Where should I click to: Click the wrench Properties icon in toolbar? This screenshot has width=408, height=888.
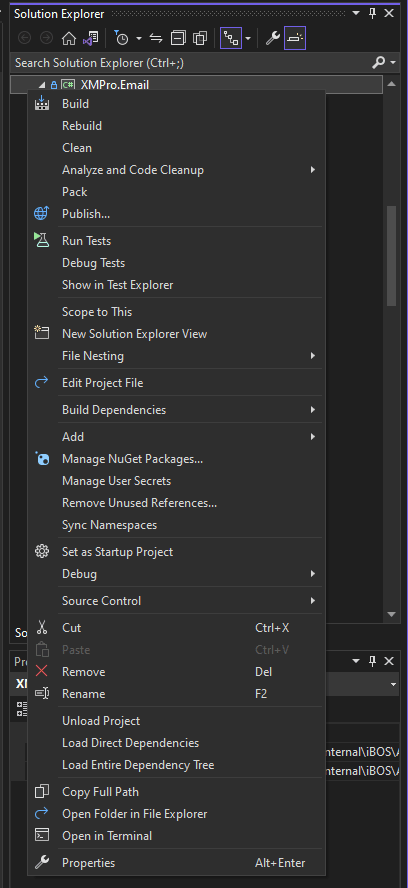tap(273, 39)
